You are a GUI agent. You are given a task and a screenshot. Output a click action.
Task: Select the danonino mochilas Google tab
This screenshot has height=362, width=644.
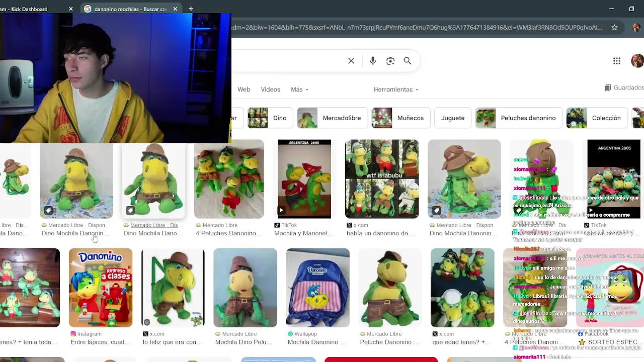[x=130, y=9]
